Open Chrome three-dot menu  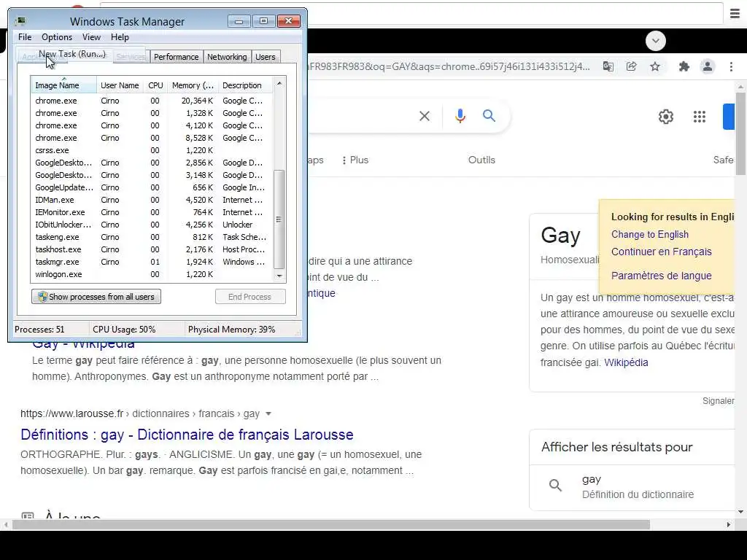[731, 66]
